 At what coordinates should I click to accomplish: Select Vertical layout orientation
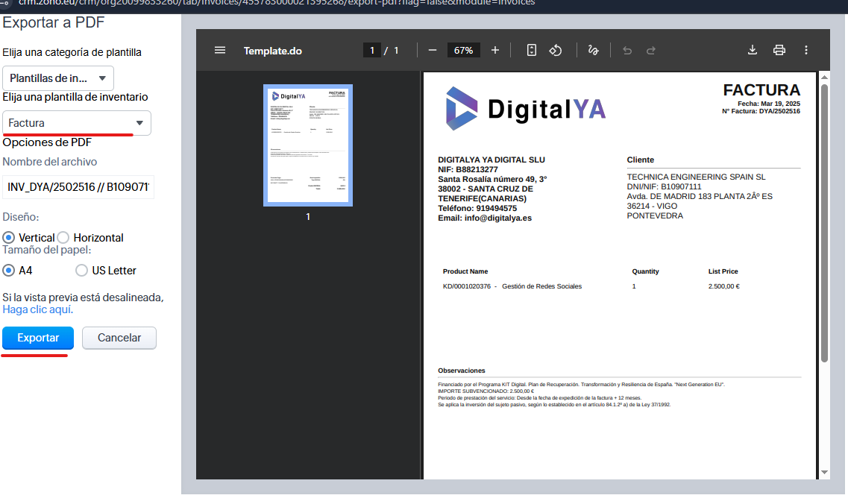[9, 237]
